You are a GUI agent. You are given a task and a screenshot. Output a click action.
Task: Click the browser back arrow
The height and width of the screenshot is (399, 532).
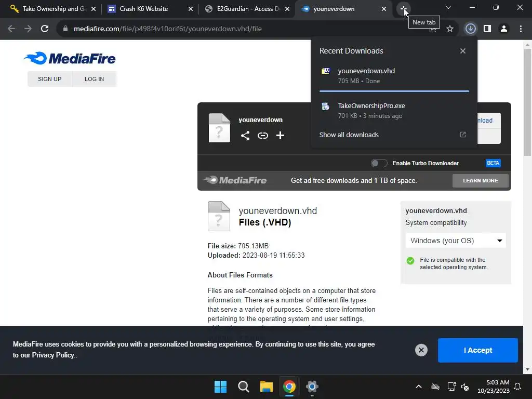11,29
